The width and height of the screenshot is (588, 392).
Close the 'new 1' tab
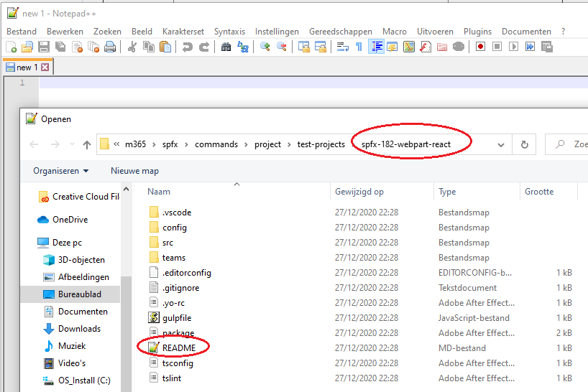(45, 67)
